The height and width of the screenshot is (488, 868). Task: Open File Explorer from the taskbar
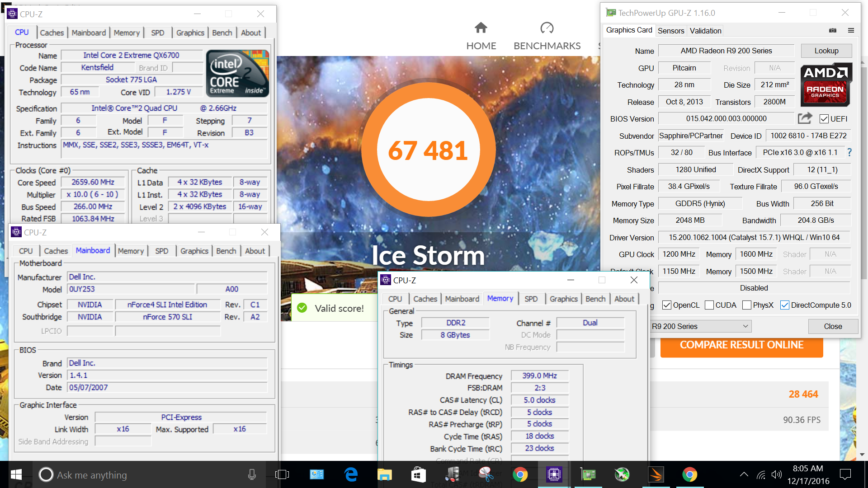pos(385,474)
